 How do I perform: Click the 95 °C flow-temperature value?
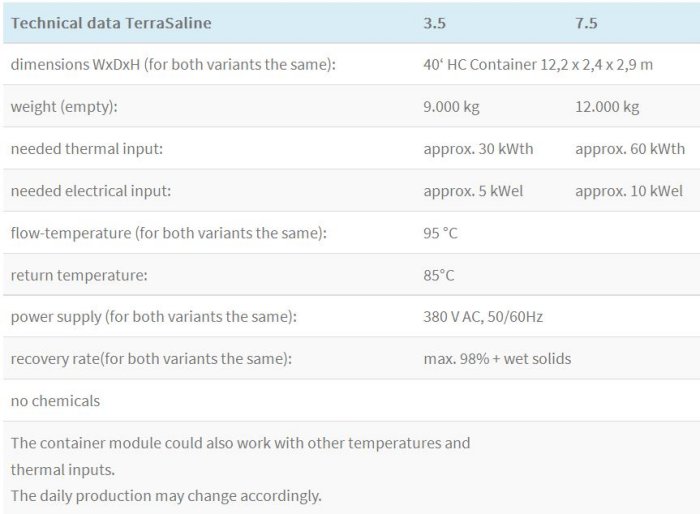point(440,232)
